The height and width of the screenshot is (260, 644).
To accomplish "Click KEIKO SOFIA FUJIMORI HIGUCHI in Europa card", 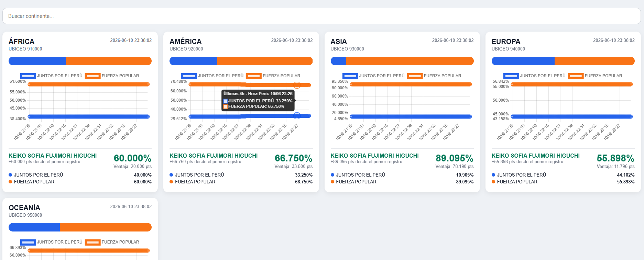I will [x=536, y=156].
